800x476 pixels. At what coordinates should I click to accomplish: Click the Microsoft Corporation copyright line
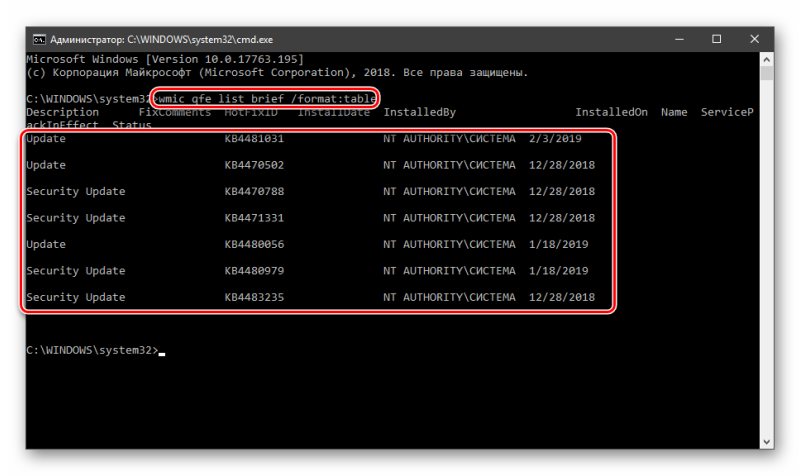click(x=277, y=72)
